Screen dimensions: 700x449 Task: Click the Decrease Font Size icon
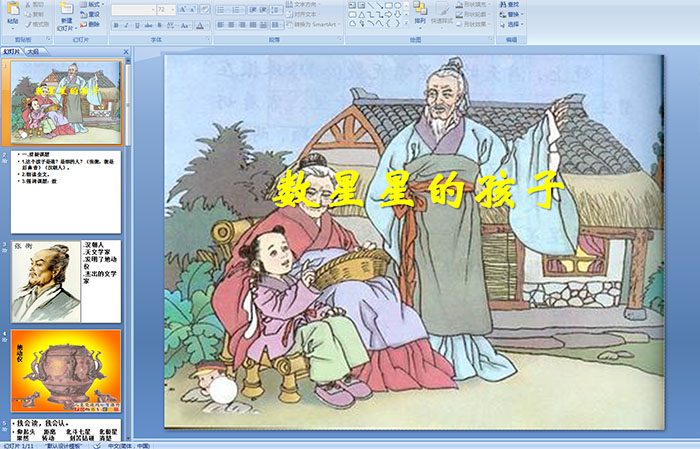click(193, 9)
